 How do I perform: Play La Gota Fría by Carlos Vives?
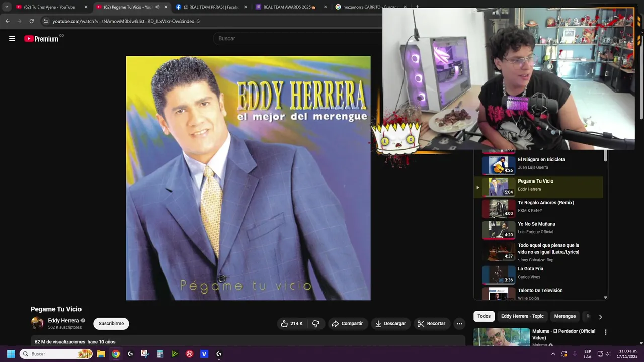[x=538, y=275]
